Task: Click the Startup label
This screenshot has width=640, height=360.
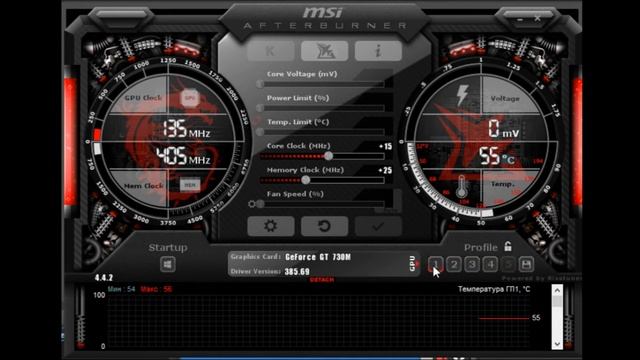Action: [x=168, y=248]
